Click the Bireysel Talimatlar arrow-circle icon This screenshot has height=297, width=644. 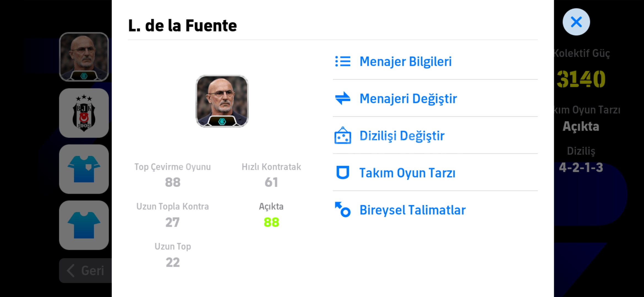pos(343,210)
